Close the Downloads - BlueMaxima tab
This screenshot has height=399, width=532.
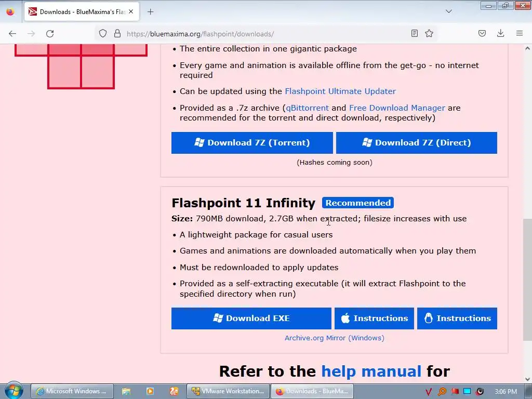pyautogui.click(x=131, y=11)
